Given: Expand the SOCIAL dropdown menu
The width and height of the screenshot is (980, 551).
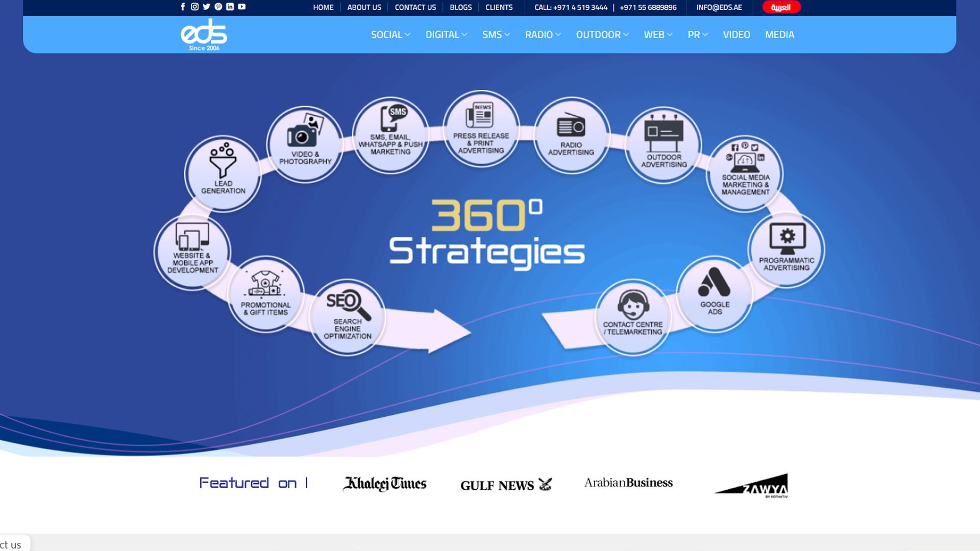Looking at the screenshot, I should tap(390, 35).
